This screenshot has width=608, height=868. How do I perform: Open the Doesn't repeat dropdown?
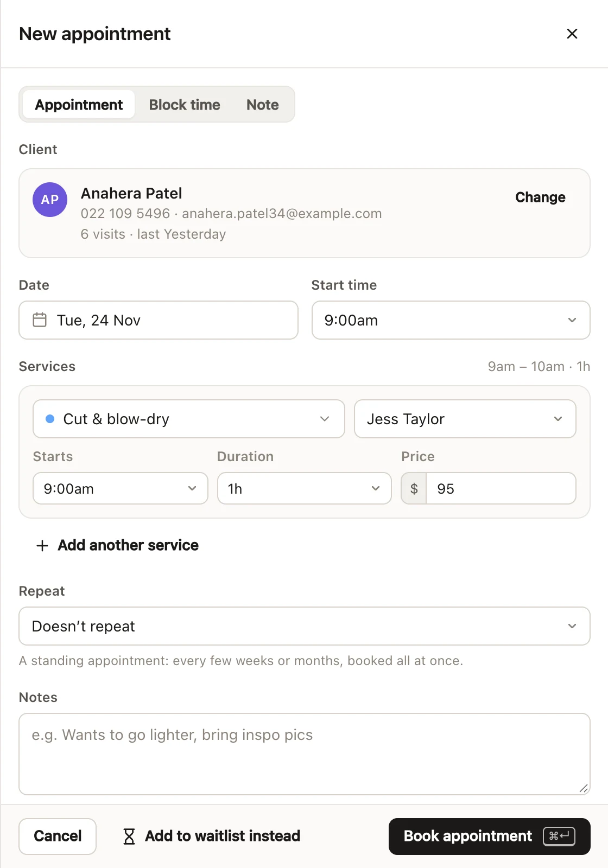click(304, 626)
